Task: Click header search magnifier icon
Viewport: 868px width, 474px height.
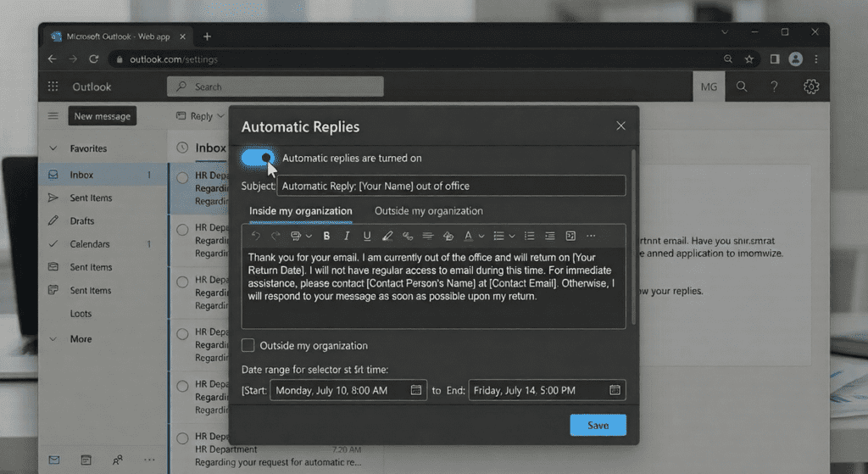Action: click(x=741, y=86)
